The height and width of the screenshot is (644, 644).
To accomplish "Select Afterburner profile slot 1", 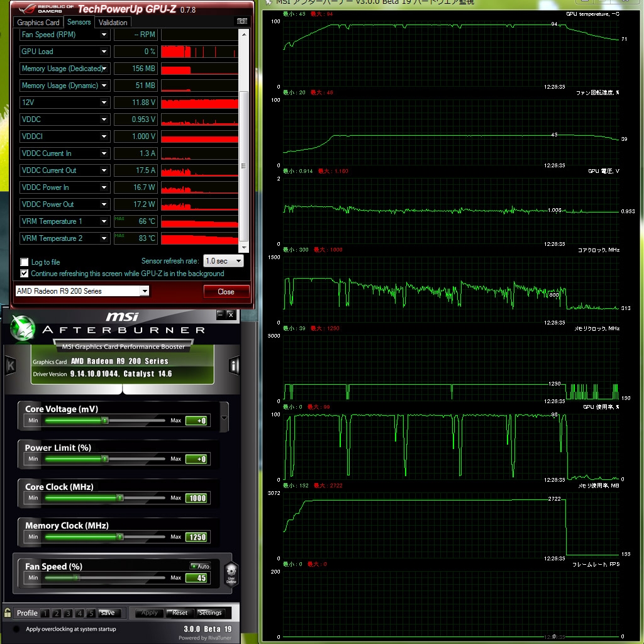I will coord(45,613).
